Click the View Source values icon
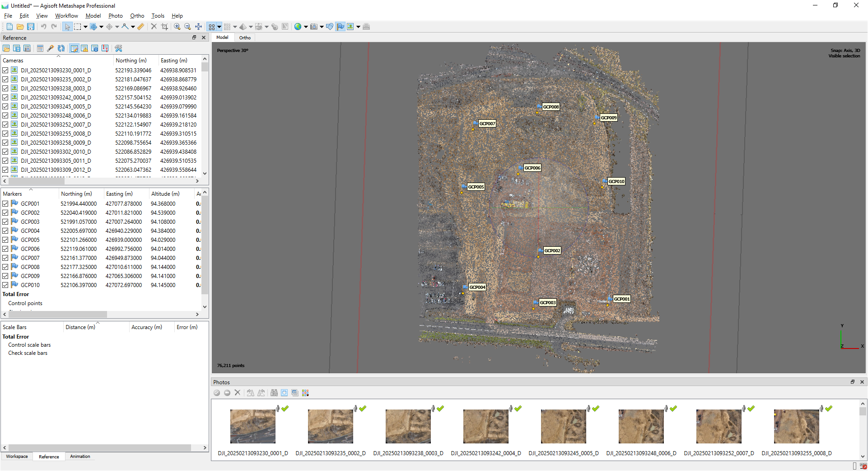This screenshot has height=471, width=868. 74,48
